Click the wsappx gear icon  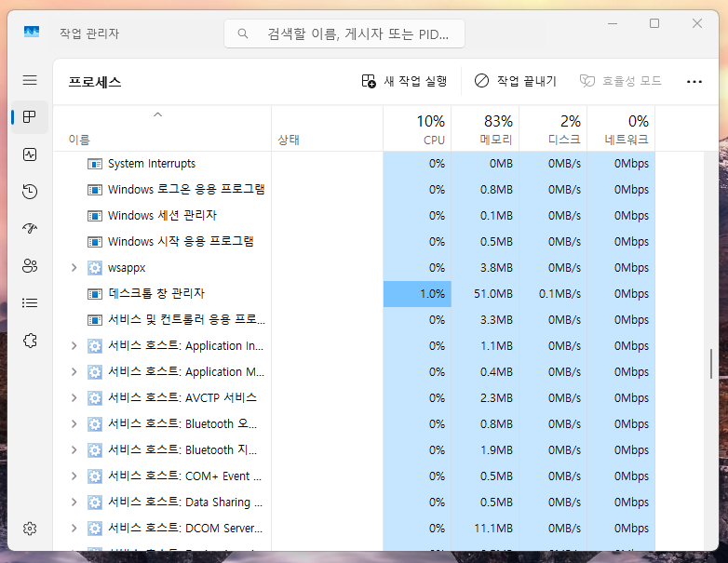pyautogui.click(x=95, y=268)
